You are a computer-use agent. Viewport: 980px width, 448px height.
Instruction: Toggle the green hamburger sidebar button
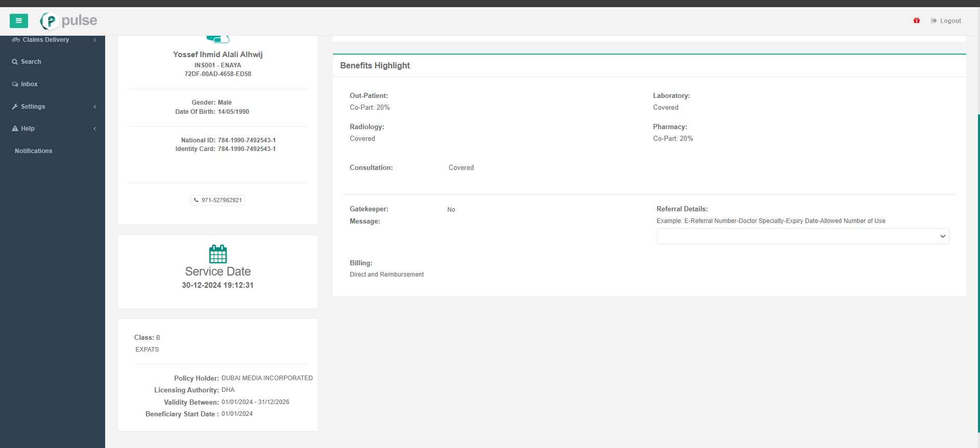click(19, 21)
